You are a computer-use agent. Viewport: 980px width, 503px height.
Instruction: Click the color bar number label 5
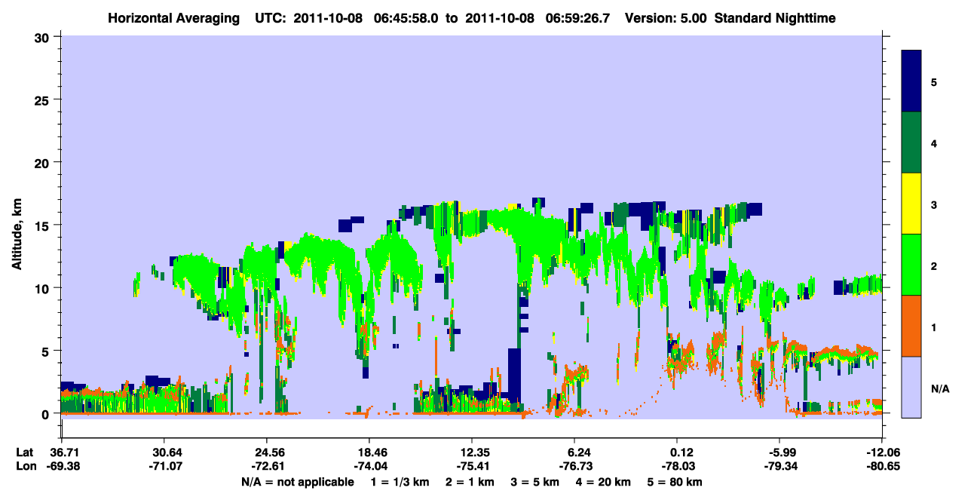[934, 81]
